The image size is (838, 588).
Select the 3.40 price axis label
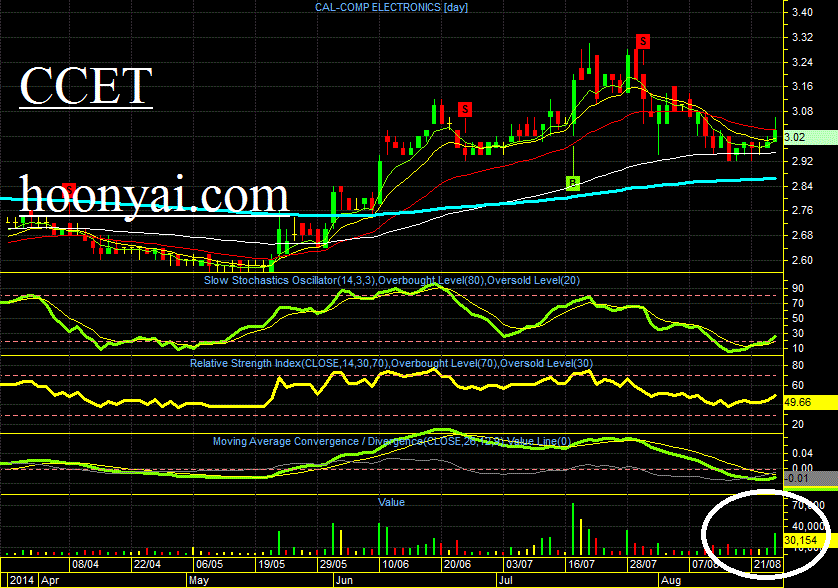(802, 12)
